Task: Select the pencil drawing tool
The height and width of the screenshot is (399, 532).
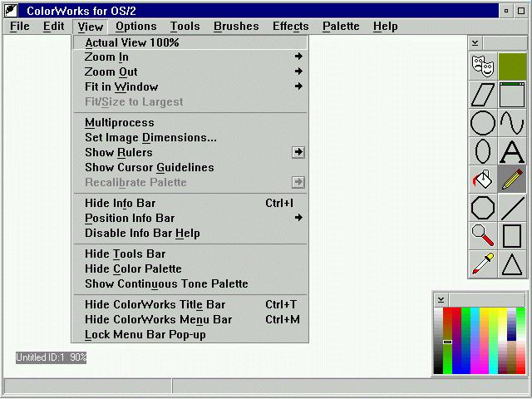Action: (x=512, y=180)
